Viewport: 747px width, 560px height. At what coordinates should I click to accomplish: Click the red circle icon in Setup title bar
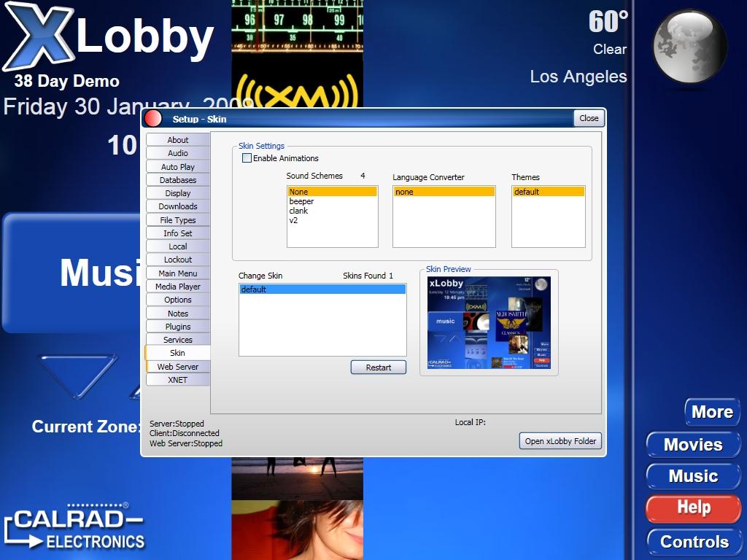(153, 119)
